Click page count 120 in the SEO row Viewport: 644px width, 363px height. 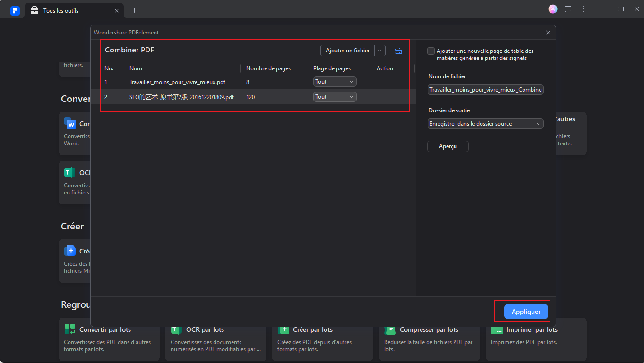tap(250, 97)
